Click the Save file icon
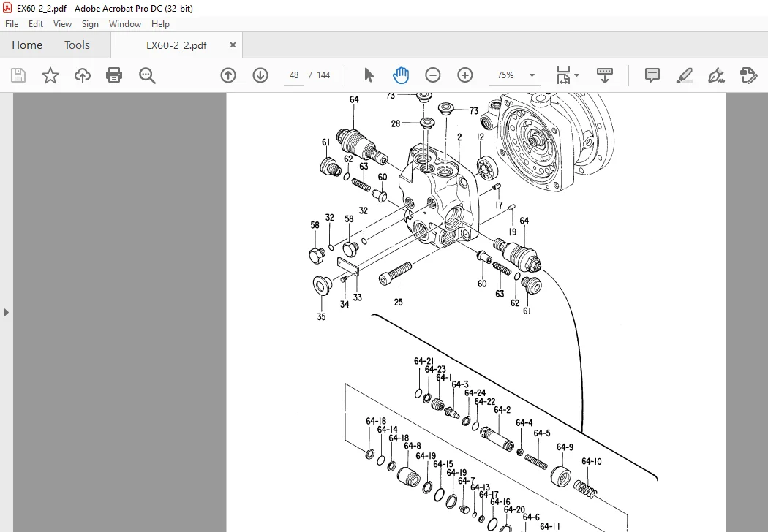768x532 pixels. 18,75
